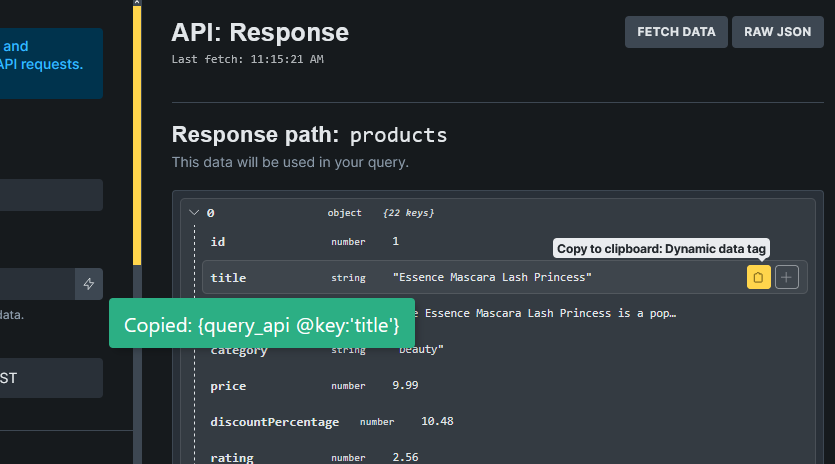The image size is (835, 464).
Task: Click the category key label
Action: pyautogui.click(x=239, y=351)
